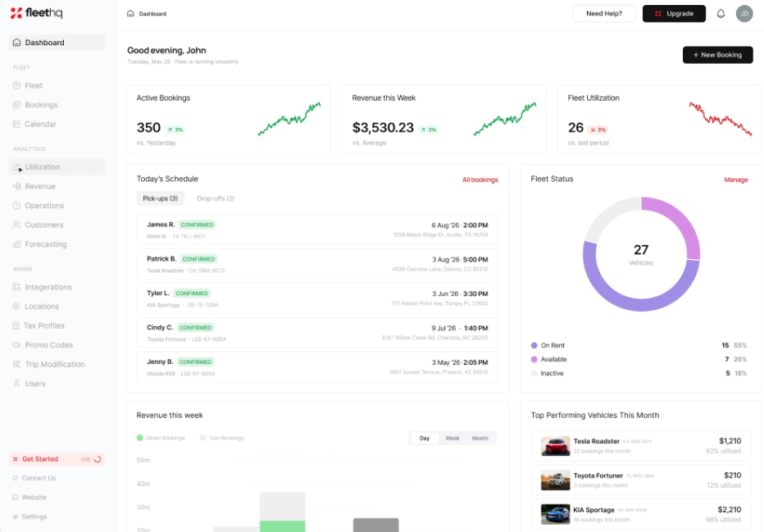This screenshot has height=532, width=764.
Task: Click the Fleet Utilization stat card
Action: coord(659,120)
